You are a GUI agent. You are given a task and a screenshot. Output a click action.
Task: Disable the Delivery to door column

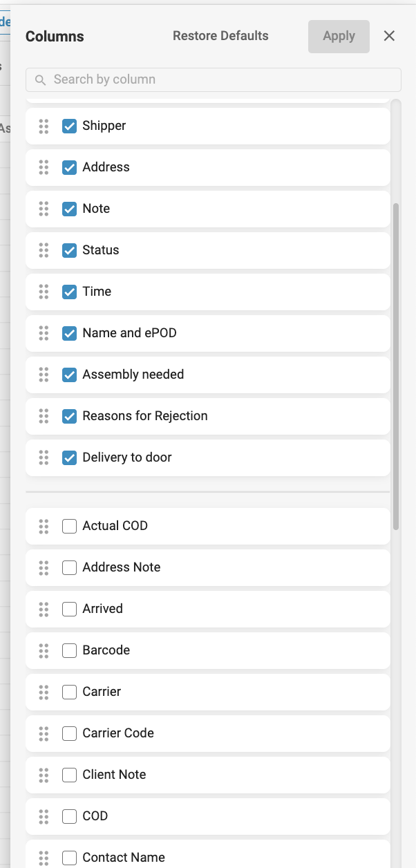69,457
